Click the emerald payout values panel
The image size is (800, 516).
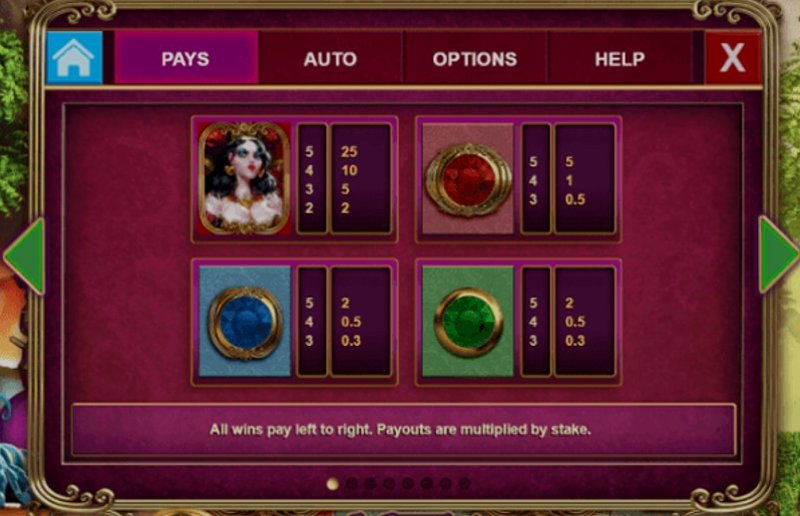point(585,322)
